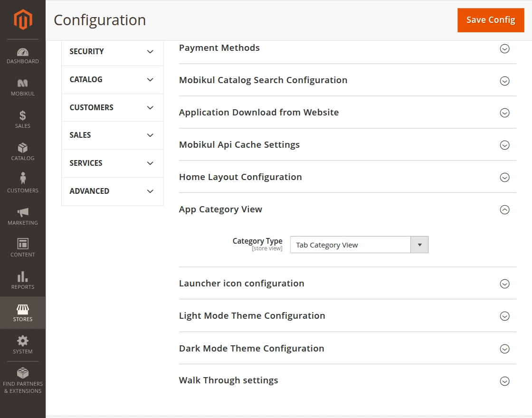The image size is (532, 418).
Task: Expand Dark Mode Theme Configuration section
Action: click(347, 349)
